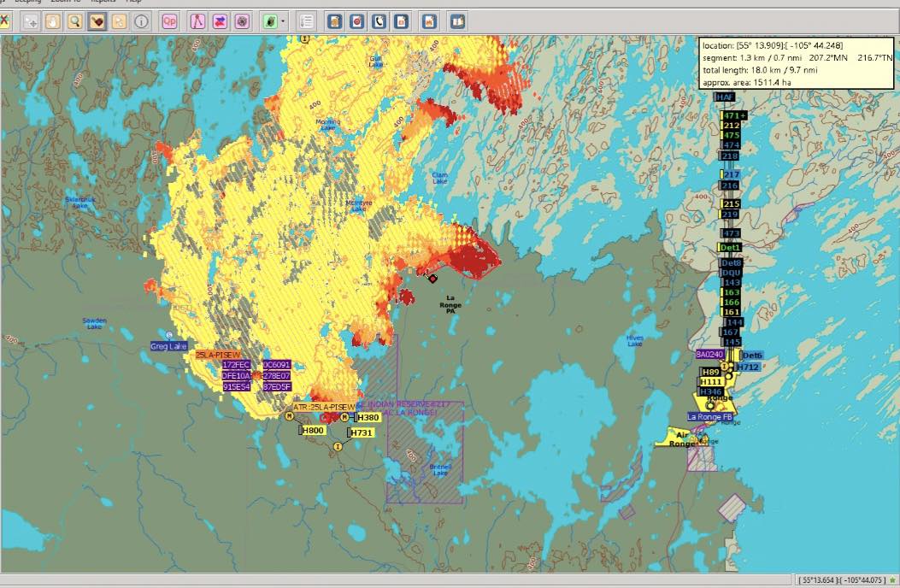Image resolution: width=900 pixels, height=588 pixels.
Task: Select the Det1 resource label
Action: [x=730, y=248]
